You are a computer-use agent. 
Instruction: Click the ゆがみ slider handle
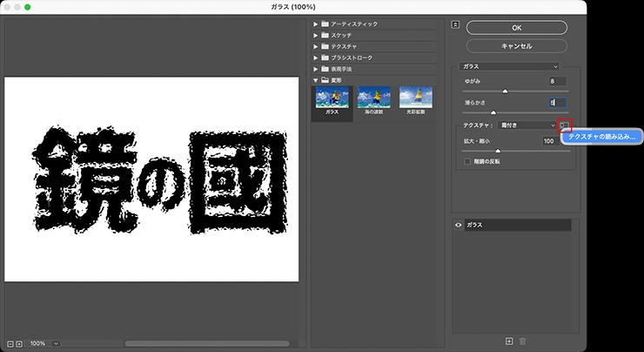click(x=505, y=90)
